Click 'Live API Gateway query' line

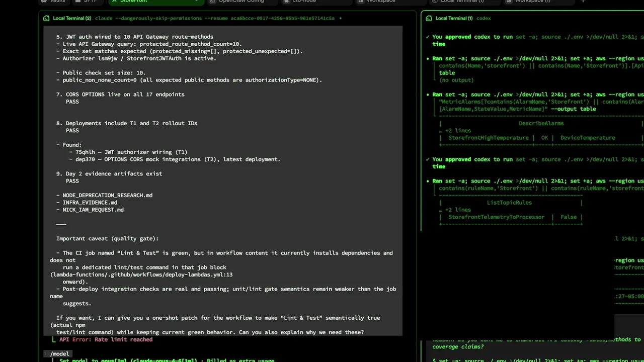coord(149,44)
